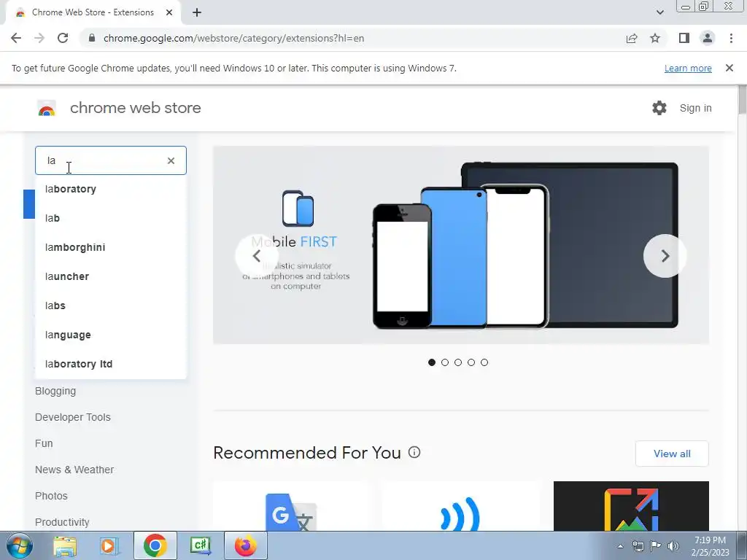747x560 pixels.
Task: Show info about Recommended For You
Action: coord(414,452)
